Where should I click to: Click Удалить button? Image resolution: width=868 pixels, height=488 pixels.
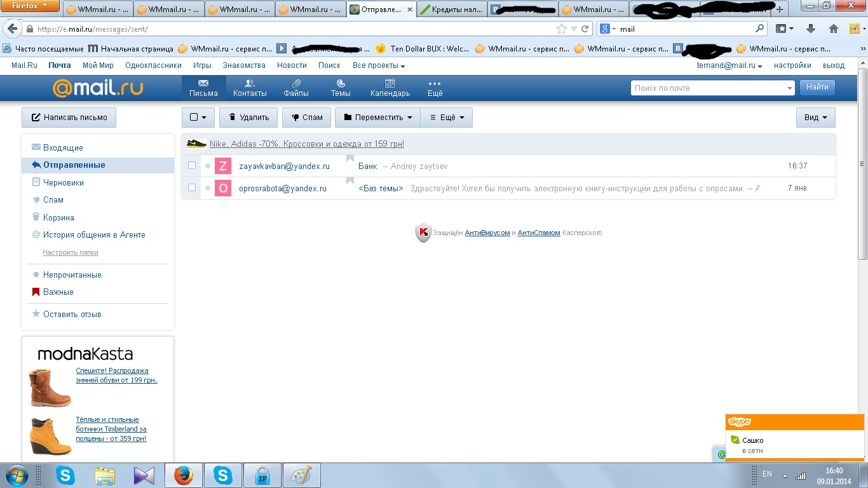(248, 118)
